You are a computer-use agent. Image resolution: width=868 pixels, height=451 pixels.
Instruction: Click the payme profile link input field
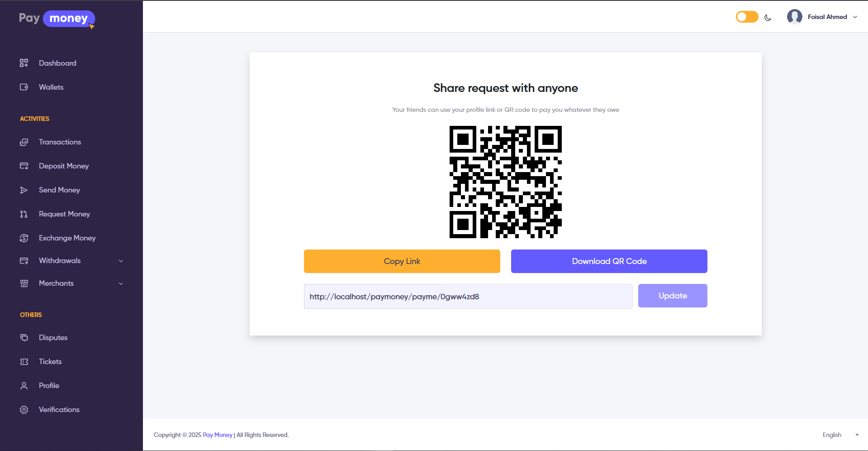click(x=468, y=297)
